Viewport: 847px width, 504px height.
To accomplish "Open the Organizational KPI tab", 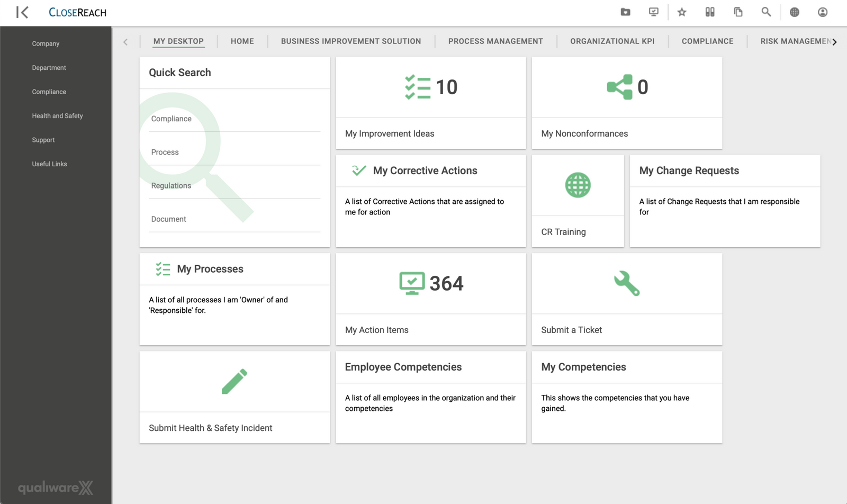I will pos(612,41).
